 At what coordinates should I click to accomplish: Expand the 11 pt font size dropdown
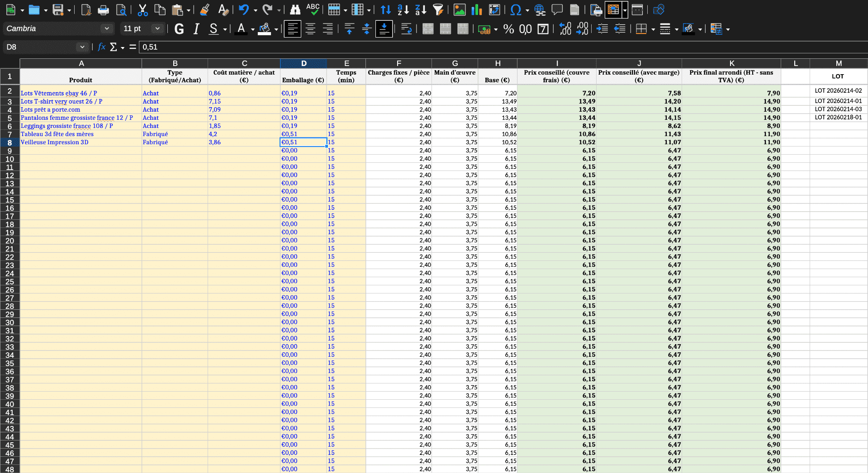coord(157,28)
